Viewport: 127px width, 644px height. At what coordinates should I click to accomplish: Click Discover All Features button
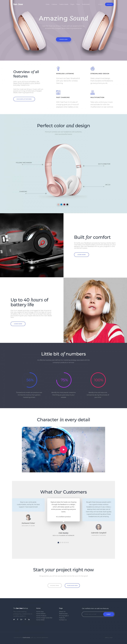tap(24, 99)
